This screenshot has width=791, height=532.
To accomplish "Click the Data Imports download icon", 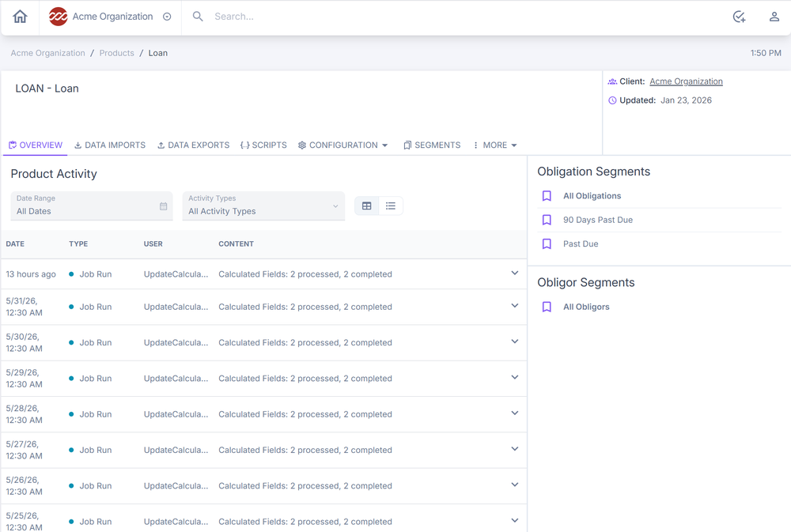I will (78, 145).
